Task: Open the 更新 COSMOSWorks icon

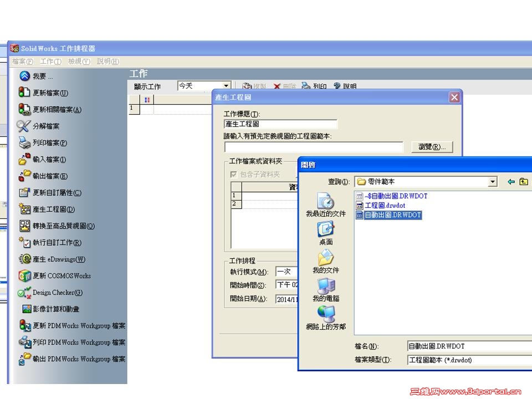Action: click(x=24, y=275)
